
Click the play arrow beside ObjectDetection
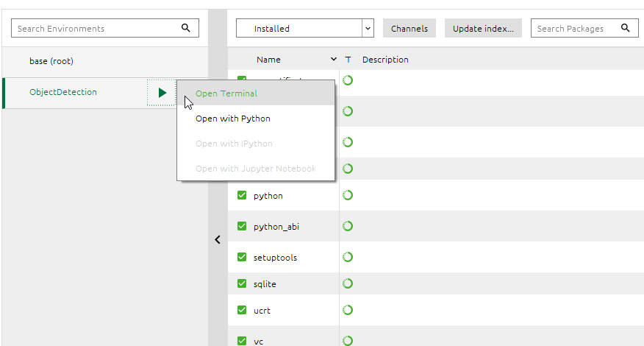coord(162,93)
